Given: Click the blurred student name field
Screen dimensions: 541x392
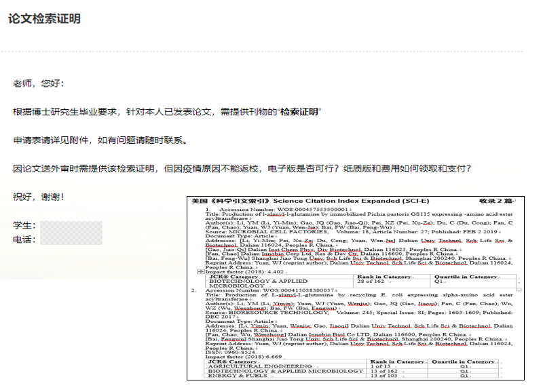Looking at the screenshot, I should tap(71, 225).
